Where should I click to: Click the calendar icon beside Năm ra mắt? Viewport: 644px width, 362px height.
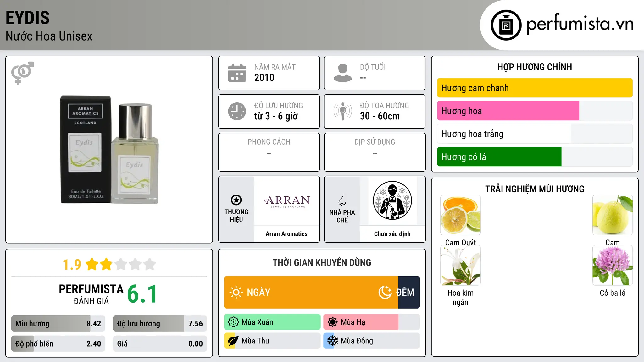pyautogui.click(x=237, y=73)
